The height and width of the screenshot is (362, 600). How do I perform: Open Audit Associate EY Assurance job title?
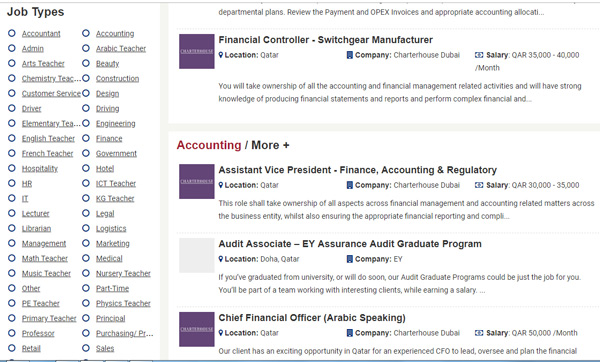point(350,244)
